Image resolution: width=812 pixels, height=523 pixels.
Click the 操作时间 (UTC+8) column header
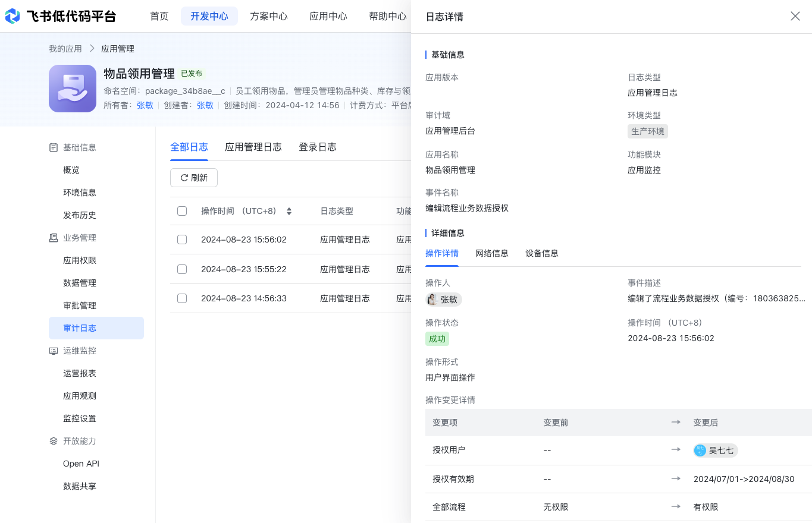tap(239, 211)
